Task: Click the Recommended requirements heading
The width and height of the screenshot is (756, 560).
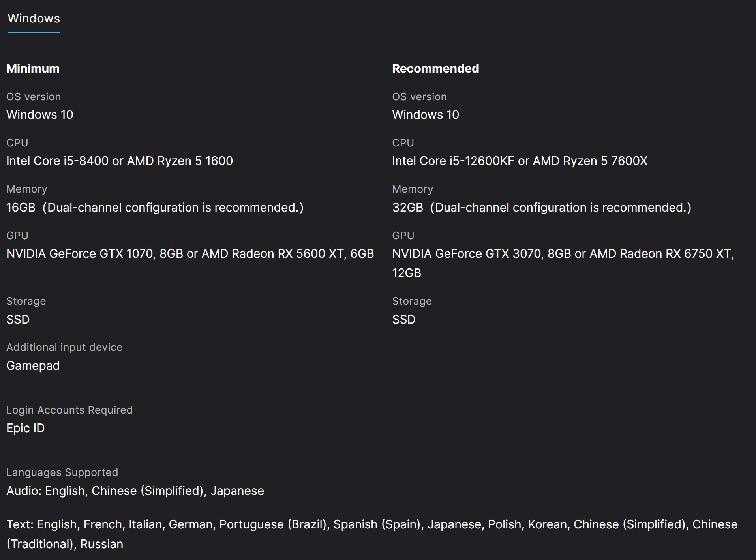Action: (x=435, y=69)
